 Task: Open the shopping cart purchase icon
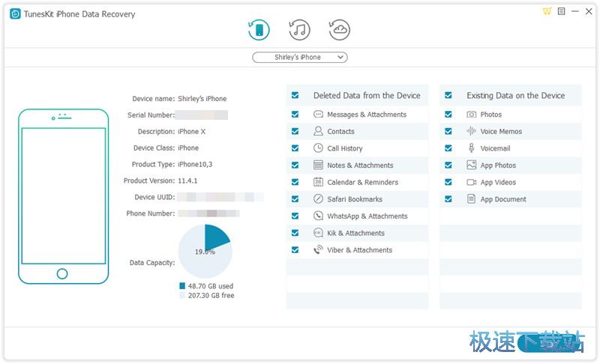[x=547, y=11]
